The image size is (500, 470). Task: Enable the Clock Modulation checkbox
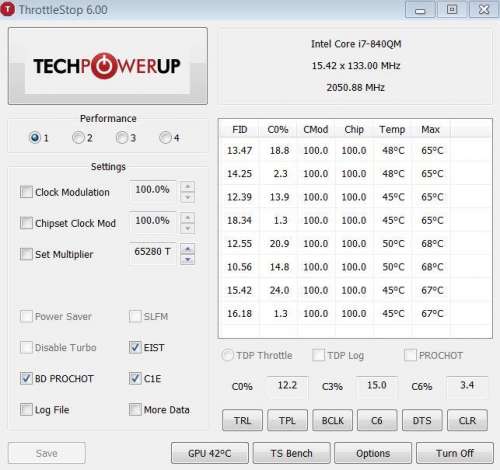26,192
